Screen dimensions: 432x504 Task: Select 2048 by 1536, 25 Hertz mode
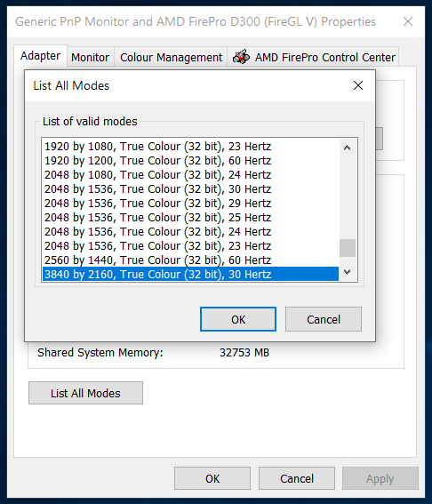(x=190, y=217)
